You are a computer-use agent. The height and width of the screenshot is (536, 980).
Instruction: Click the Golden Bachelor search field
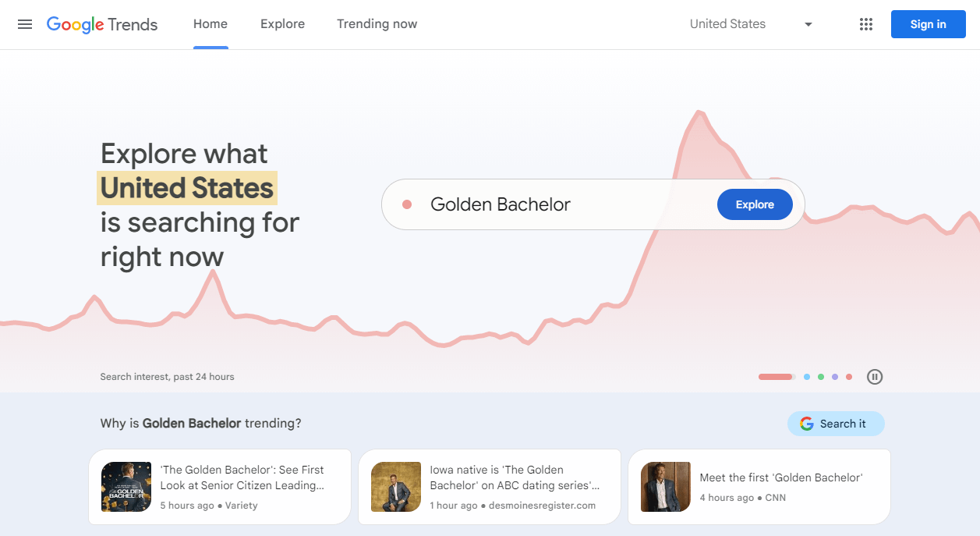pyautogui.click(x=546, y=204)
